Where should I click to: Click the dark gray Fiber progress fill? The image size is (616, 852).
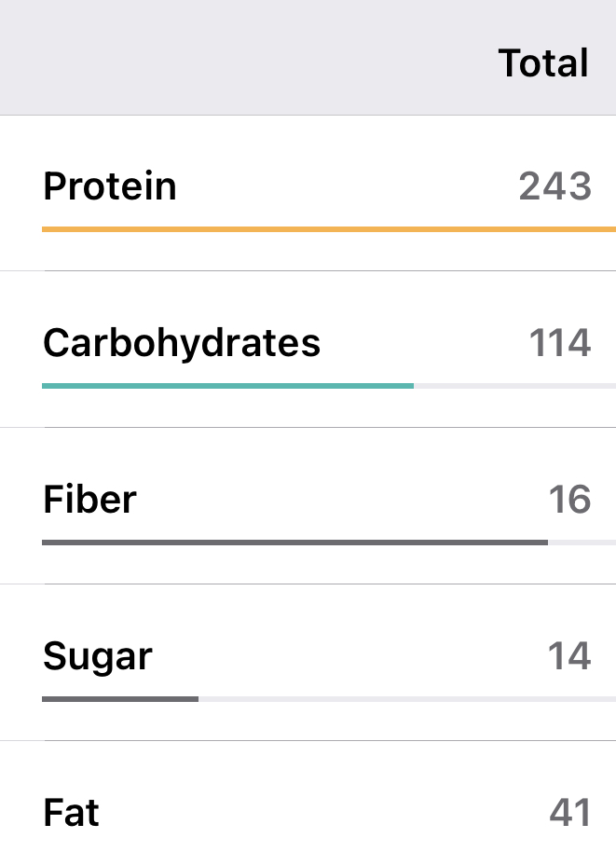click(x=294, y=542)
